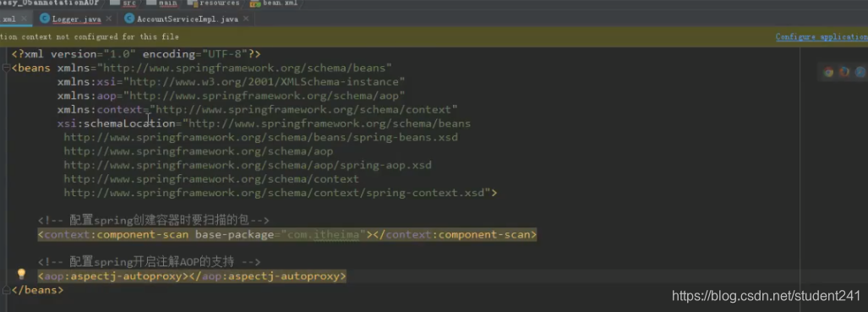This screenshot has width=868, height=312.
Task: Click the main folder icon in breadcrumb
Action: [151, 3]
